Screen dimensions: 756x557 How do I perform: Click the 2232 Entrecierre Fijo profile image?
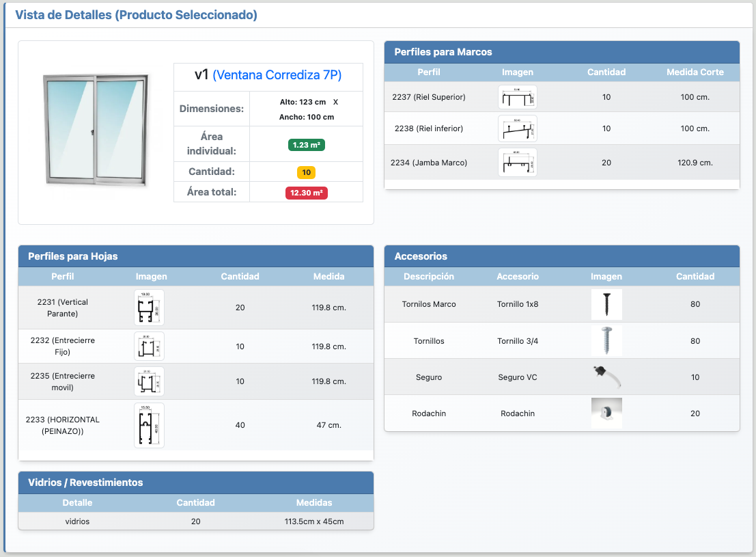point(149,347)
